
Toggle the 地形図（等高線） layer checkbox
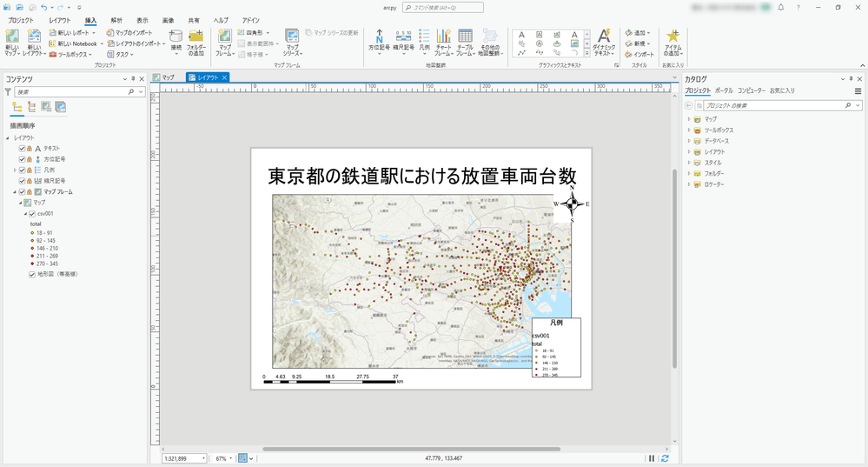pos(32,274)
